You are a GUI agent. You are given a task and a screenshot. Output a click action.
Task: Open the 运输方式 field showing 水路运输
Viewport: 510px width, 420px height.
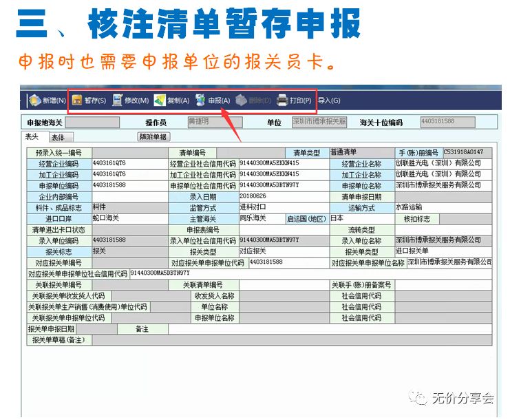click(442, 207)
